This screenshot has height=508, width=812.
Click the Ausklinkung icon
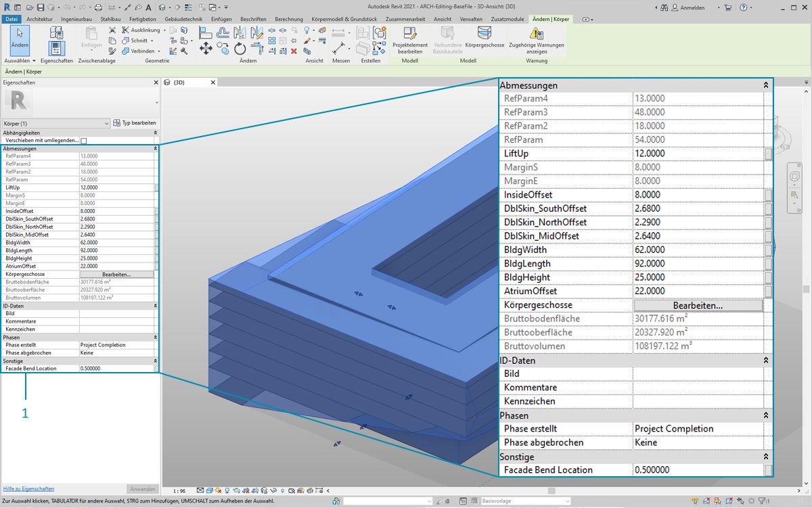[x=126, y=30]
